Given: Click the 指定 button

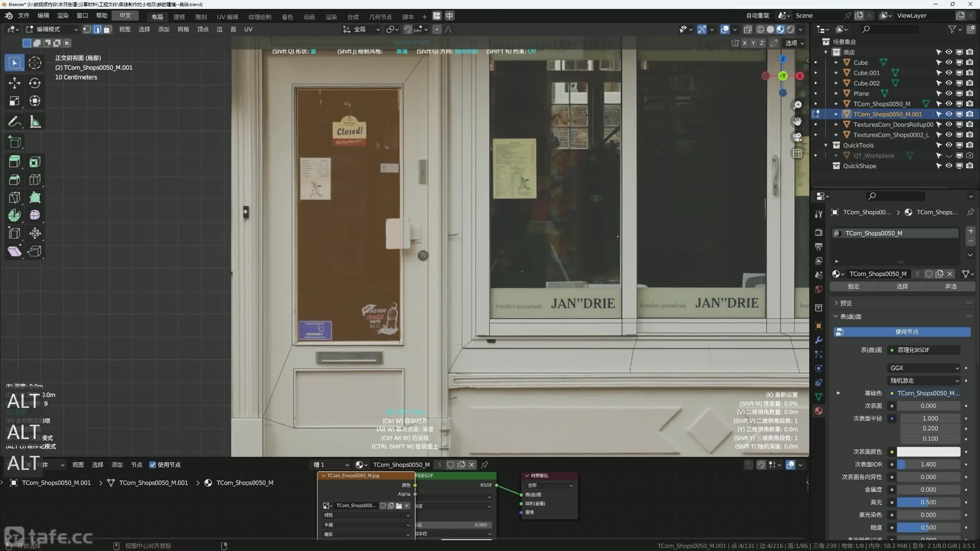Looking at the screenshot, I should (854, 287).
